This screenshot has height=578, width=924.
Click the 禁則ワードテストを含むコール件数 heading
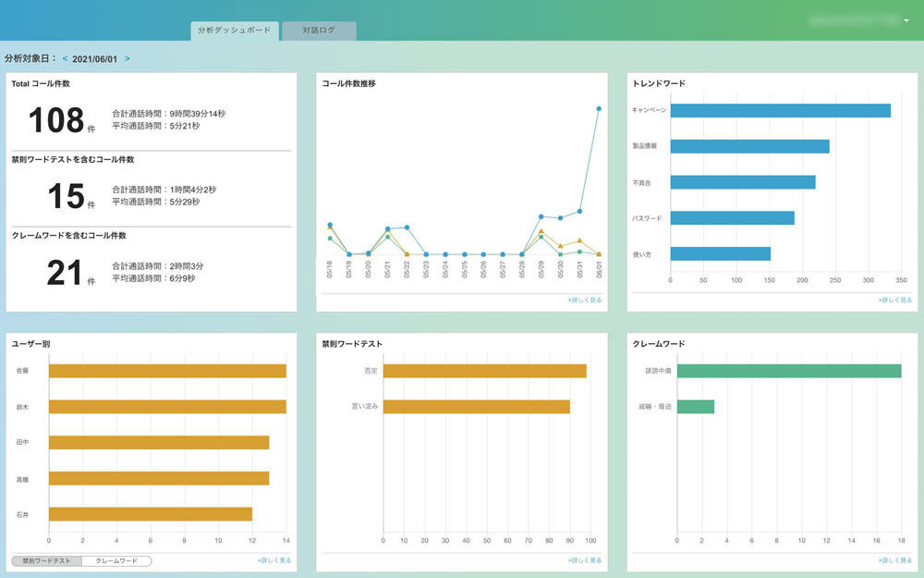click(x=73, y=160)
